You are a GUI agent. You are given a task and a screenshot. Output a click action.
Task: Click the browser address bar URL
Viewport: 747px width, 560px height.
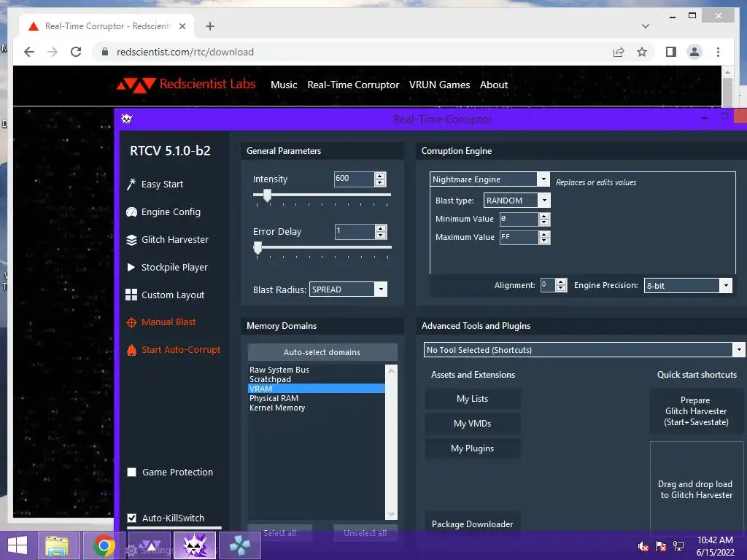tap(185, 52)
